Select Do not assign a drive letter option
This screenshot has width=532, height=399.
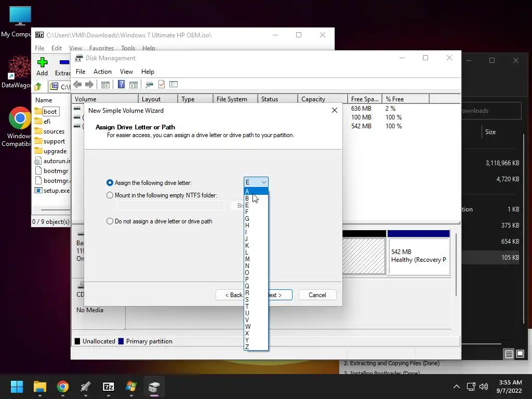coord(159,221)
